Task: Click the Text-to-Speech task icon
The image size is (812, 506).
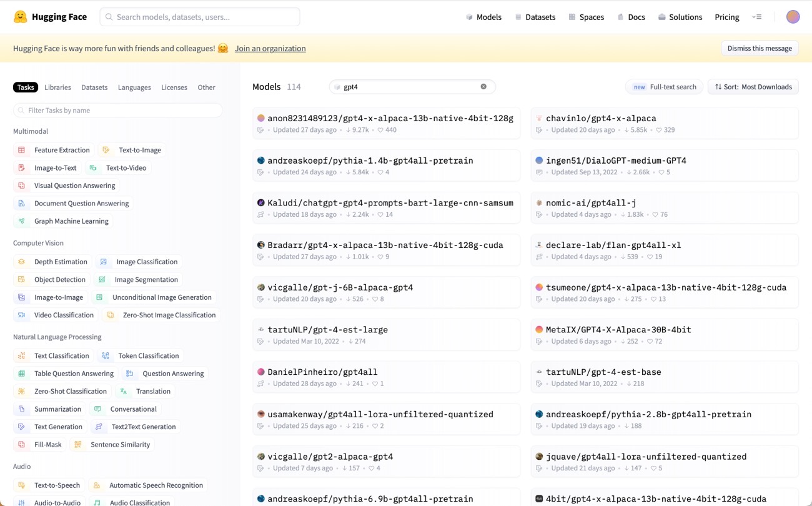Action: tap(22, 485)
